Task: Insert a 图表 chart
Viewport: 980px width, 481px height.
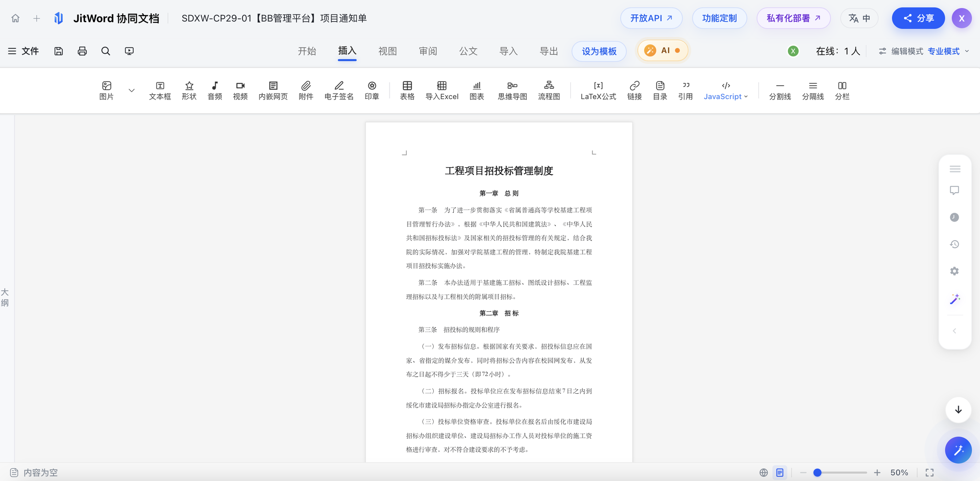Action: [x=477, y=91]
